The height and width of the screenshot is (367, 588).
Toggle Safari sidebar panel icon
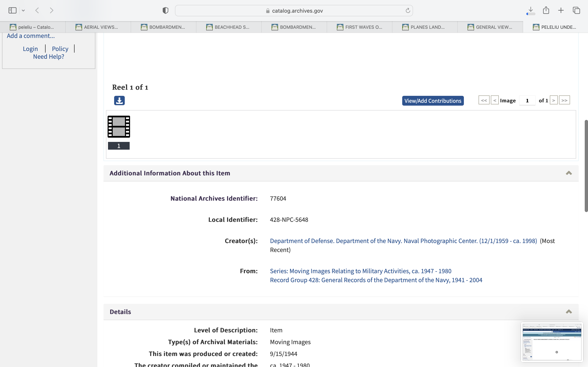[x=12, y=10]
